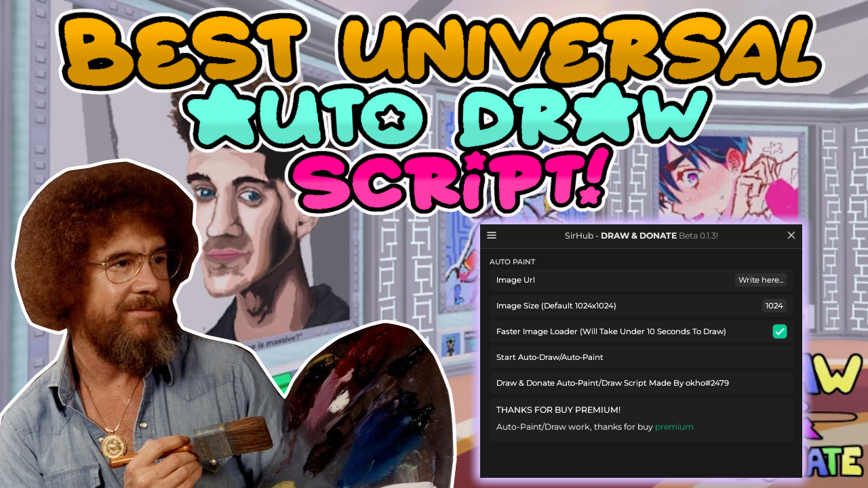Enable the Faster Image Loader checkbox
868x488 pixels.
[779, 331]
